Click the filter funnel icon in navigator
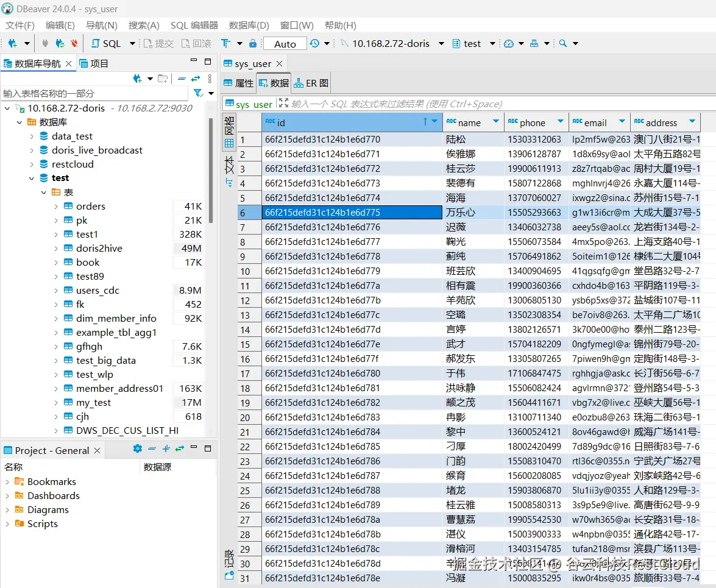 coord(198,93)
